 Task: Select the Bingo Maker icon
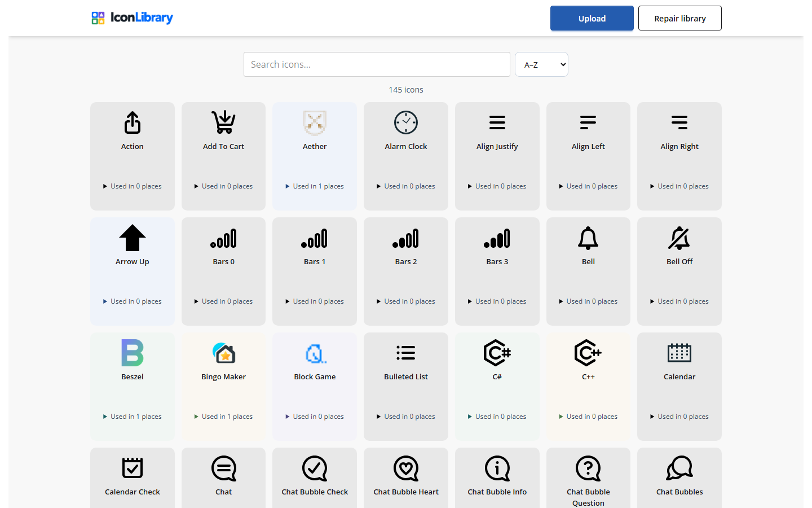[224, 353]
